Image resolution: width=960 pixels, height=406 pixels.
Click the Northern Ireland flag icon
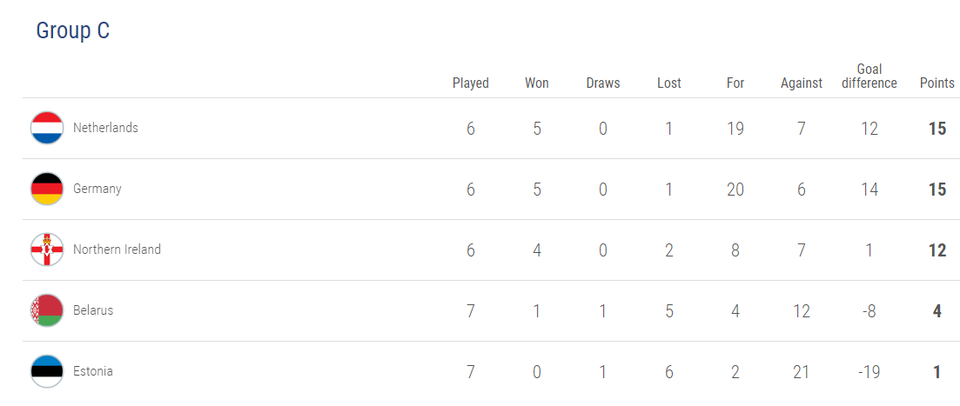point(47,250)
